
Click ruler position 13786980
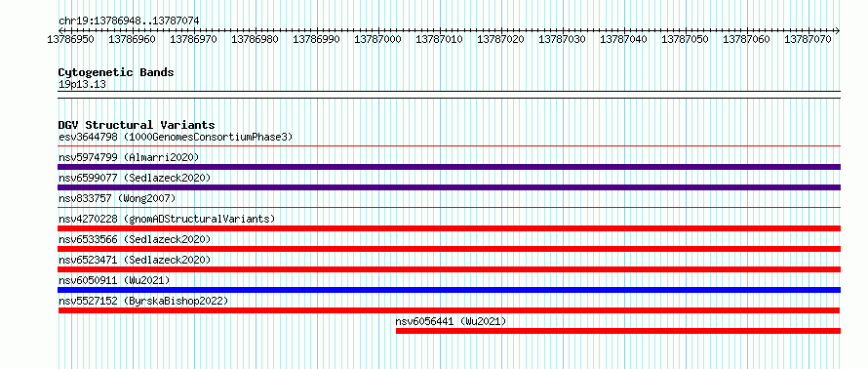pyautogui.click(x=255, y=39)
